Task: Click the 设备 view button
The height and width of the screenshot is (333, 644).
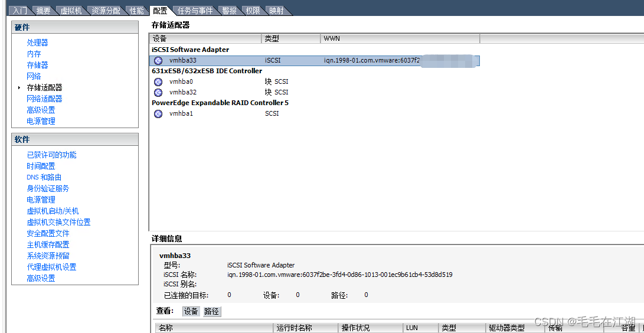Action: click(191, 311)
